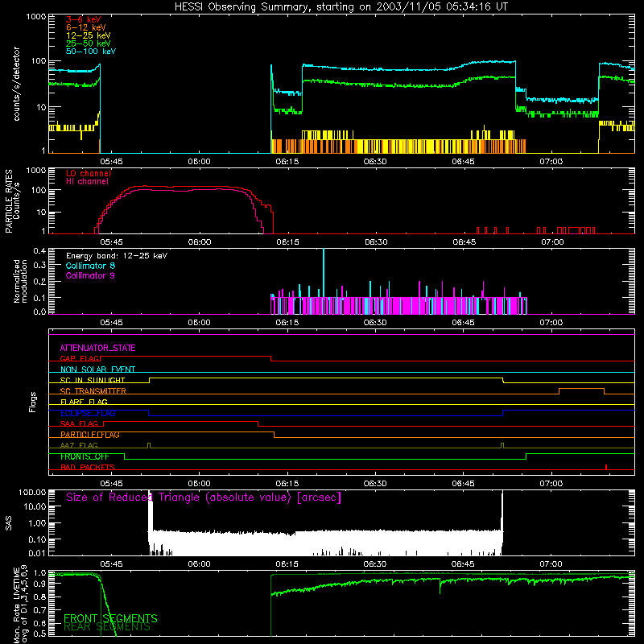This screenshot has height=644, width=644.
Task: Click the counts/s/detector axis label
Action: 16,84
